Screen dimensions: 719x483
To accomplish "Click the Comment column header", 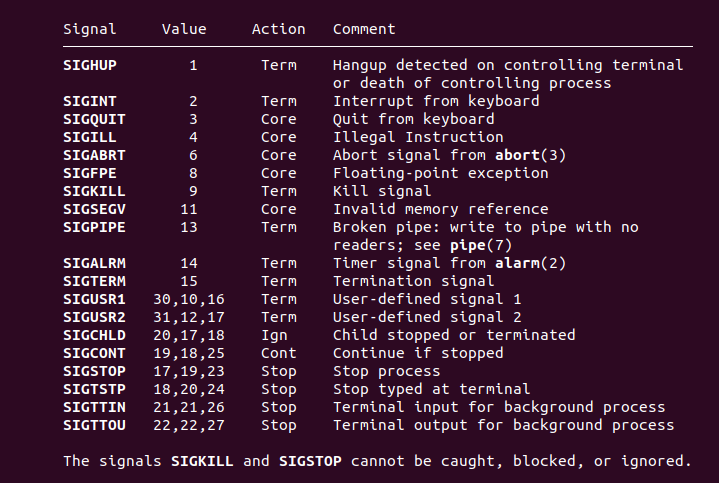I will click(364, 29).
